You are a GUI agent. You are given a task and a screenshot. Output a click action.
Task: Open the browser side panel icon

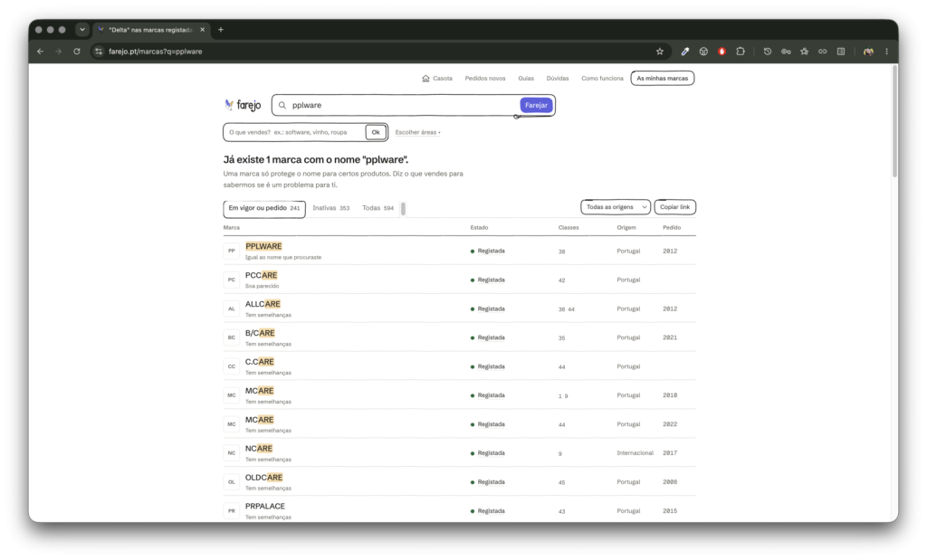(x=841, y=52)
